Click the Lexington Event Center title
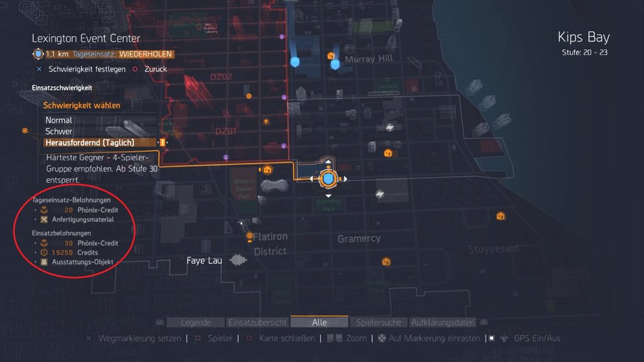The height and width of the screenshot is (362, 644). [86, 38]
